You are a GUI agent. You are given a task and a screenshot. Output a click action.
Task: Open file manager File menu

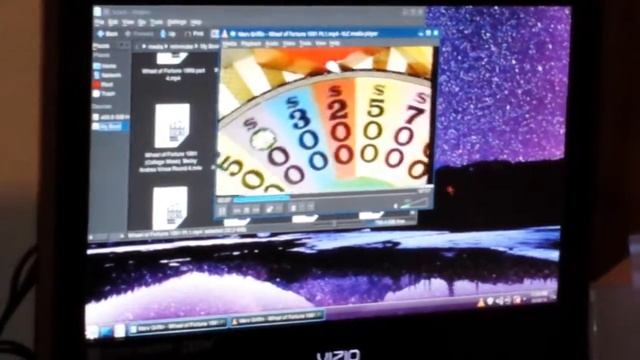(99, 22)
